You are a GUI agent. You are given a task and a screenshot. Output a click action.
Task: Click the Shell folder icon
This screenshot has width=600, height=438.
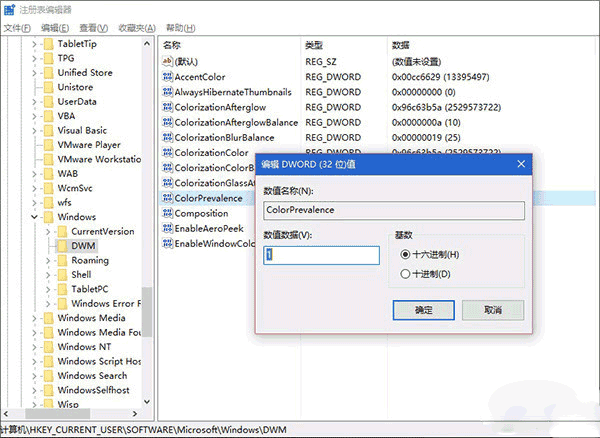62,275
